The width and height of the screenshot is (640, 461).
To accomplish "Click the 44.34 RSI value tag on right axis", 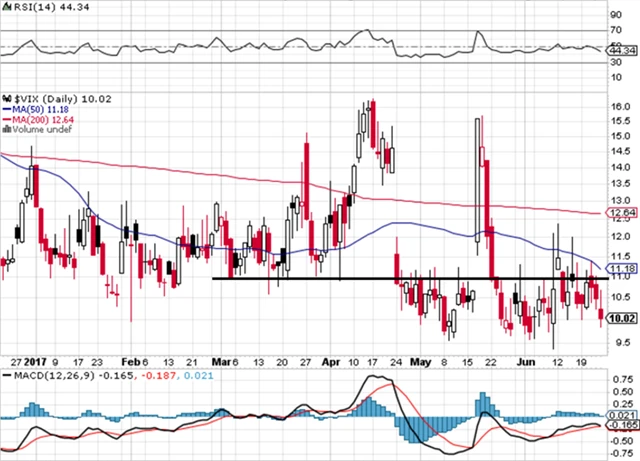I will click(621, 50).
